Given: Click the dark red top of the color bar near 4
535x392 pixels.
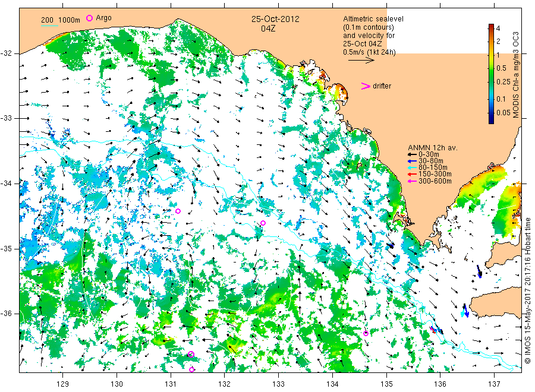Looking at the screenshot, I should (491, 27).
